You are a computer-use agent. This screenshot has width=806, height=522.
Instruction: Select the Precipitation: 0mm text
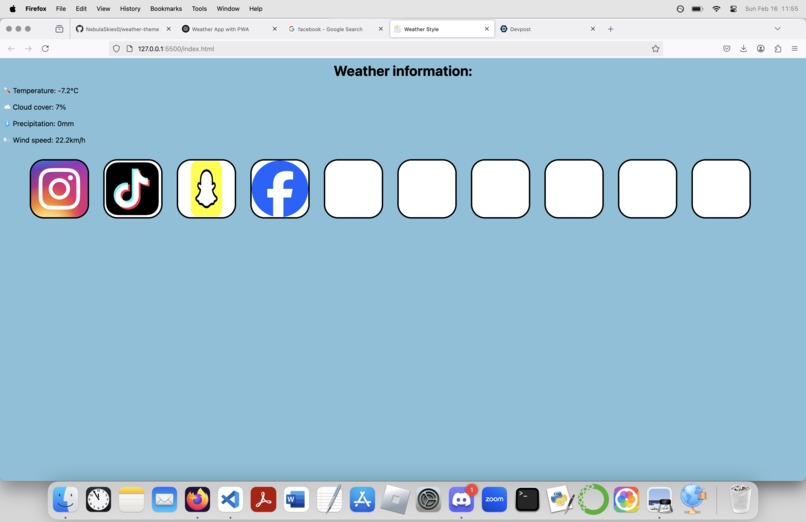(43, 123)
